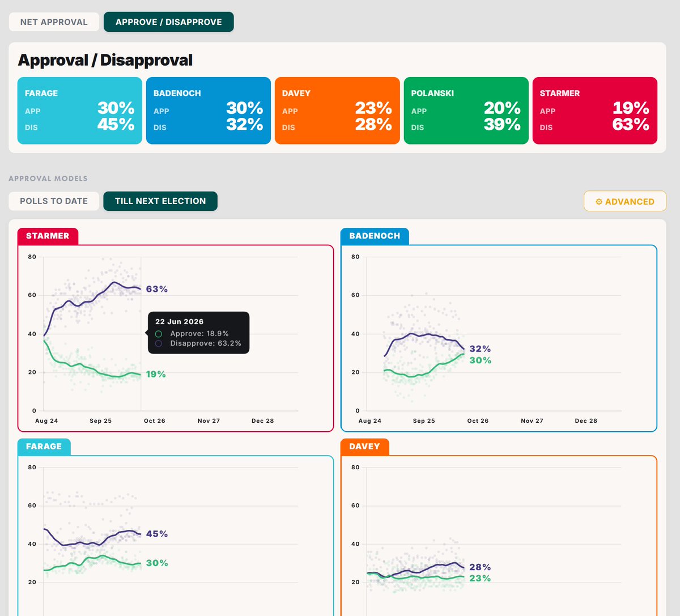This screenshot has width=680, height=616.
Task: Click Oct 26 on Starmer chart axis
Action: click(x=155, y=421)
